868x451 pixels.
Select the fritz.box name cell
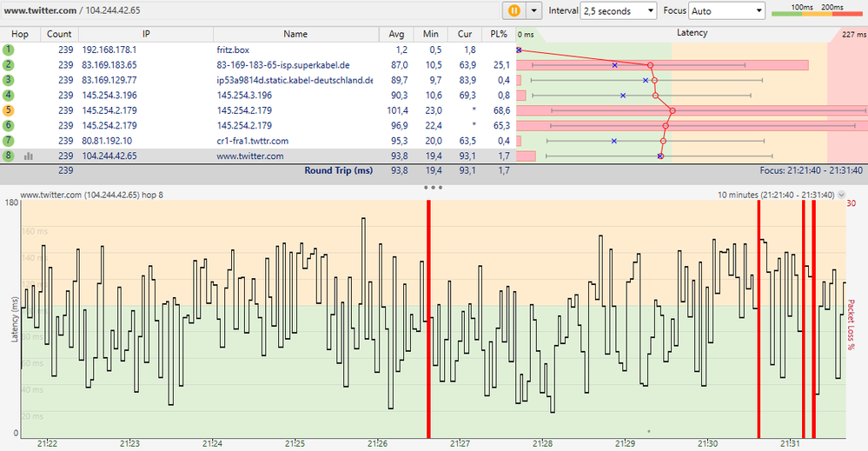[233, 50]
